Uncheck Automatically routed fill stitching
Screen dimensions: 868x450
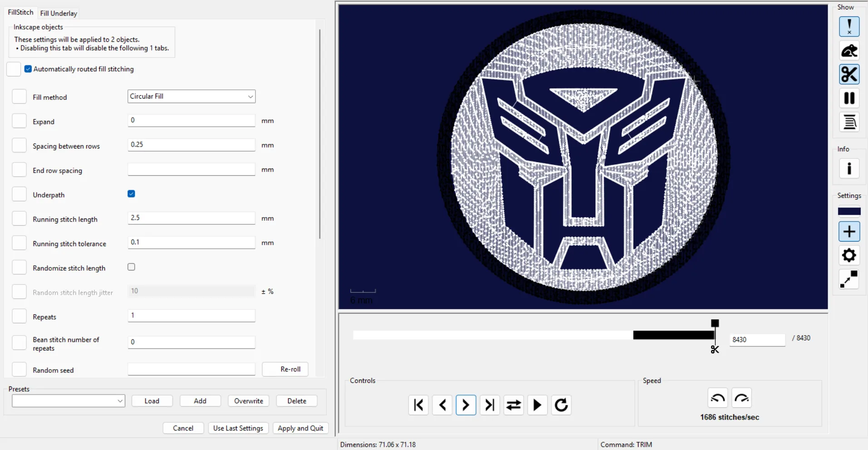click(x=28, y=69)
